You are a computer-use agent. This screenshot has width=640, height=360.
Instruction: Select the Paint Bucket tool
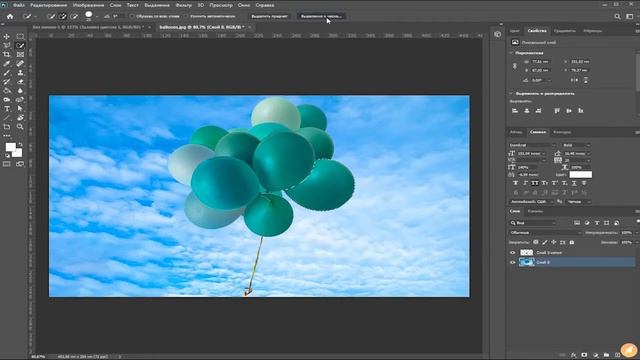[x=7, y=91]
